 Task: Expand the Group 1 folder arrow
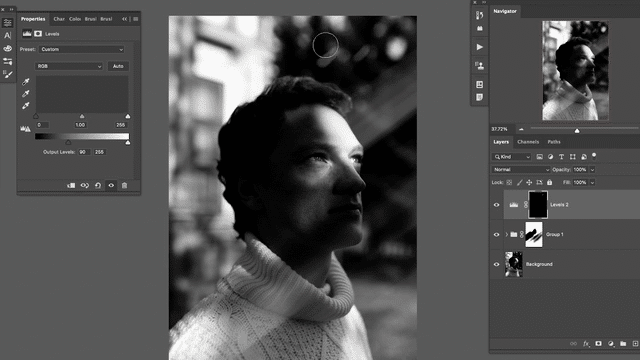click(507, 235)
